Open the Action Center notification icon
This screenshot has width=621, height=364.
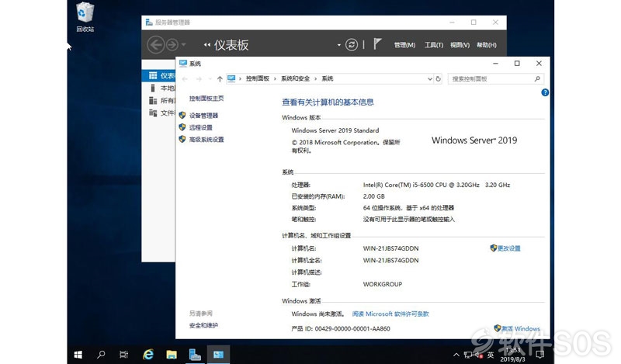pos(539,355)
